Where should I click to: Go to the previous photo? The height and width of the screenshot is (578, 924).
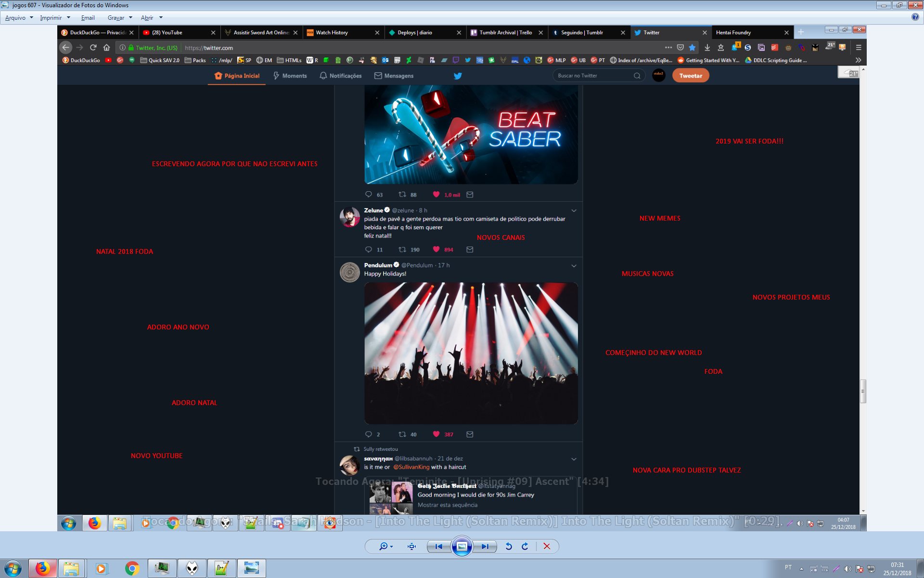click(x=438, y=546)
